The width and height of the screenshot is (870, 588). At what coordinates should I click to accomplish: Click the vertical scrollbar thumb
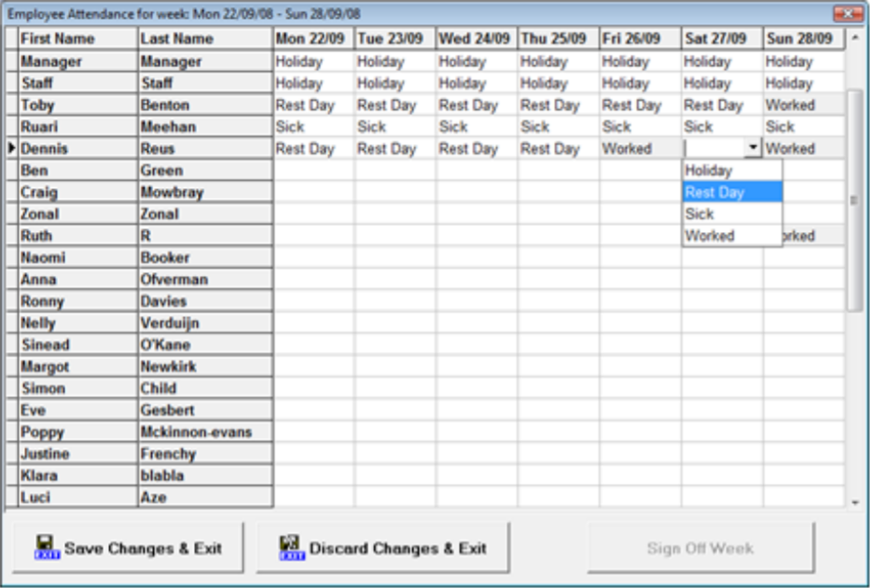click(x=855, y=200)
